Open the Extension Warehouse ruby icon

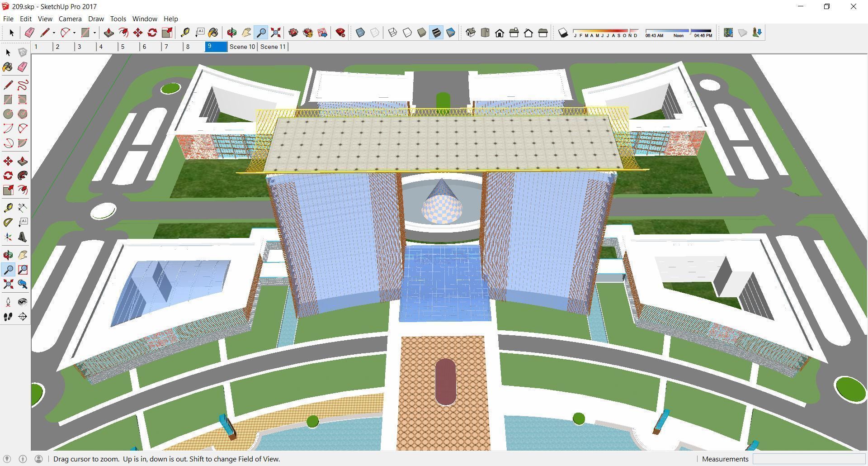click(340, 33)
